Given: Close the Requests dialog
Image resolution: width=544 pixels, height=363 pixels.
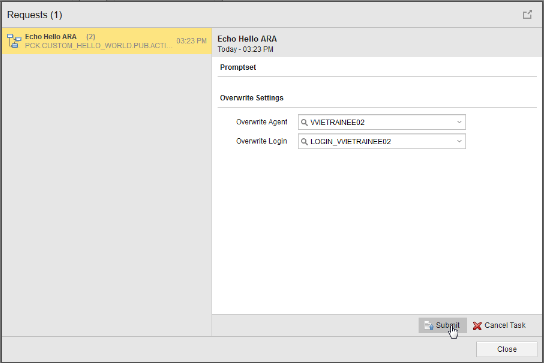Looking at the screenshot, I should 507,349.
